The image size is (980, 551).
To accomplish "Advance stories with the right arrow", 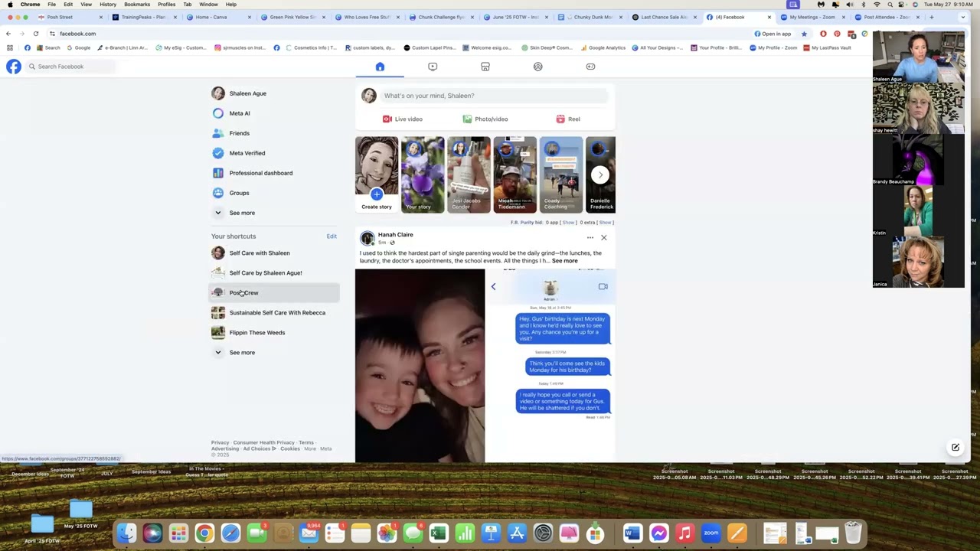I will (600, 174).
